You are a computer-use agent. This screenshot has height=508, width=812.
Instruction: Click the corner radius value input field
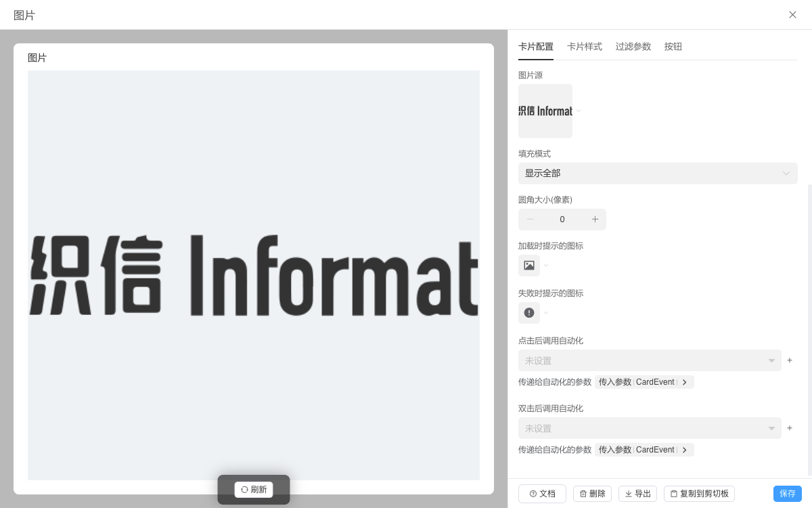(562, 219)
